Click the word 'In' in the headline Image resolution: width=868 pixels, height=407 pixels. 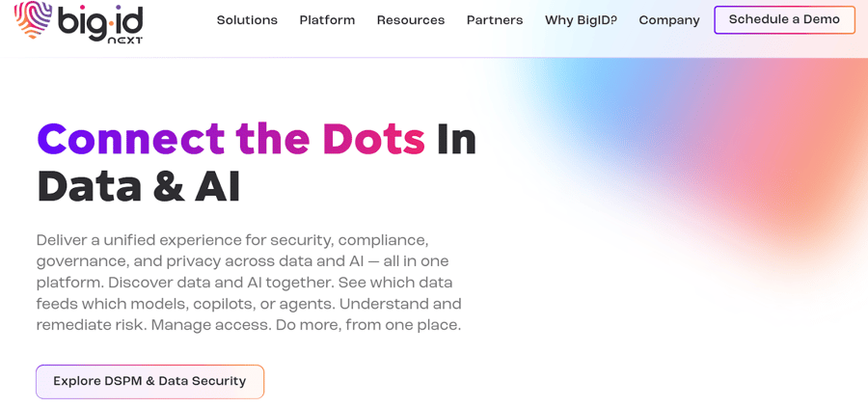coord(456,140)
